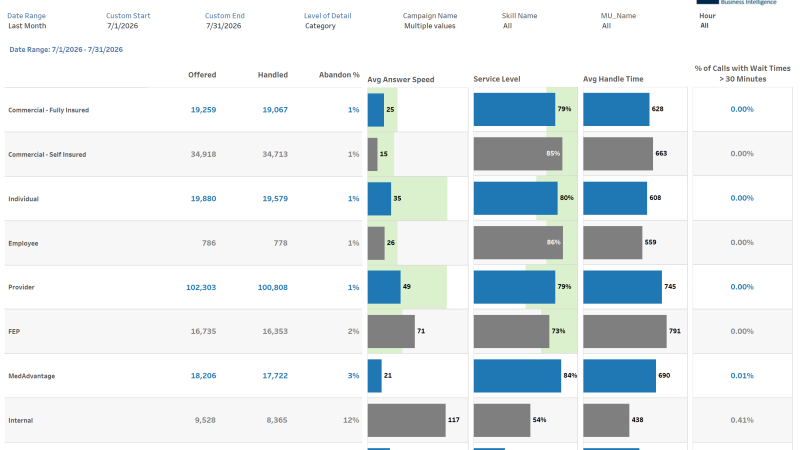Click the Provider Handled value 100,808

click(272, 287)
